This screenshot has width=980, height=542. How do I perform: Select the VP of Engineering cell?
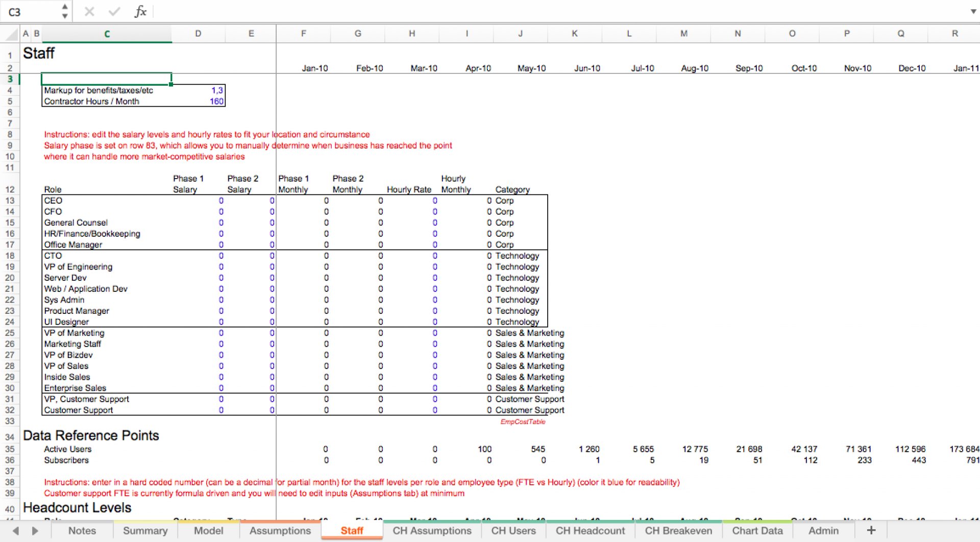point(107,267)
